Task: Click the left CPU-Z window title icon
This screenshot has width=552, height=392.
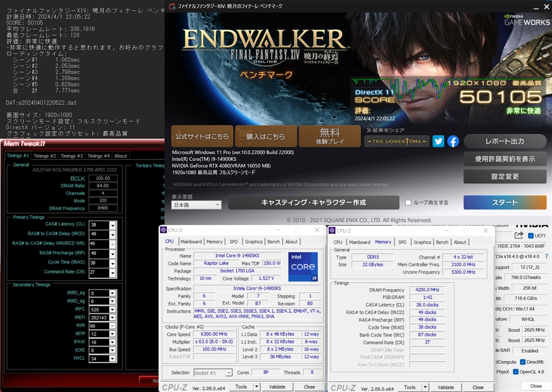Action: [163, 230]
